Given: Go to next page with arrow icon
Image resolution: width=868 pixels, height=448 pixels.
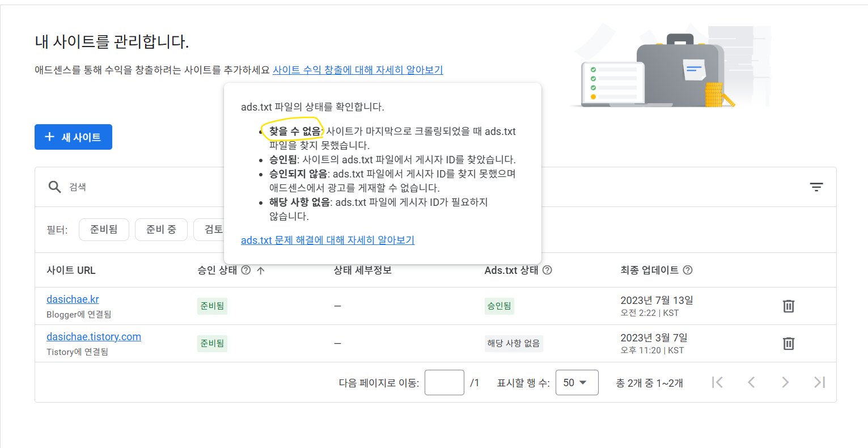Looking at the screenshot, I should coord(785,382).
